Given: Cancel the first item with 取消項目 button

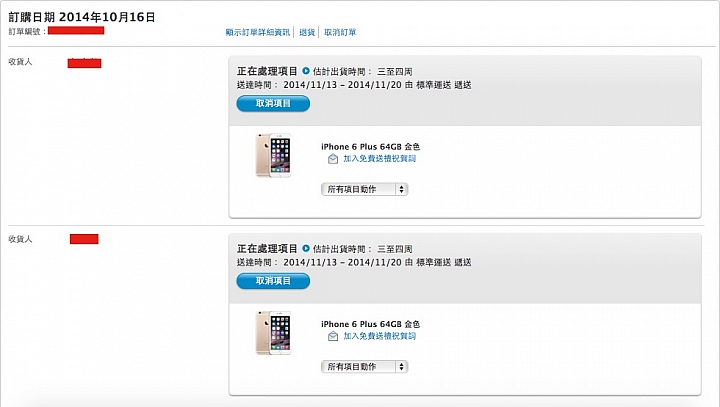Looking at the screenshot, I should click(273, 103).
